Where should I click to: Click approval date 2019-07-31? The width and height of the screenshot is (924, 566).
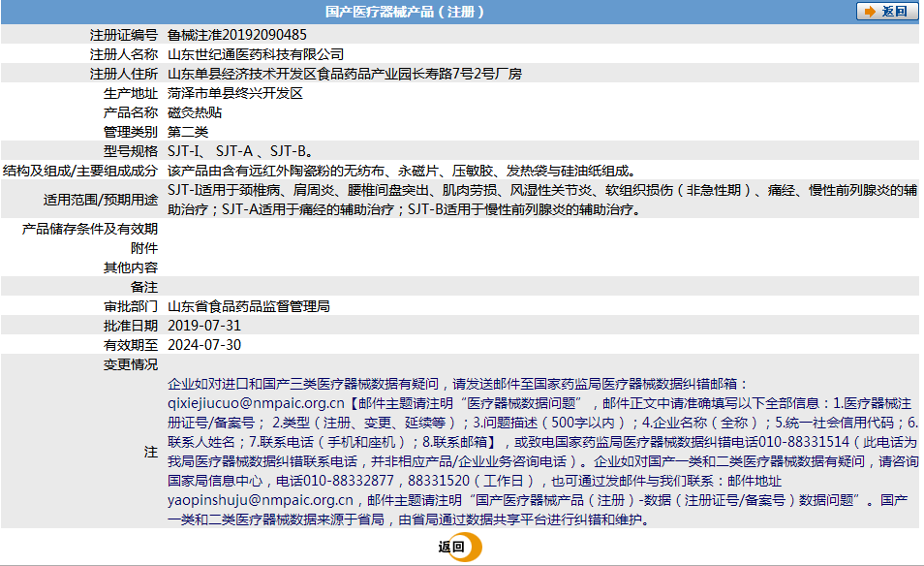pyautogui.click(x=204, y=326)
